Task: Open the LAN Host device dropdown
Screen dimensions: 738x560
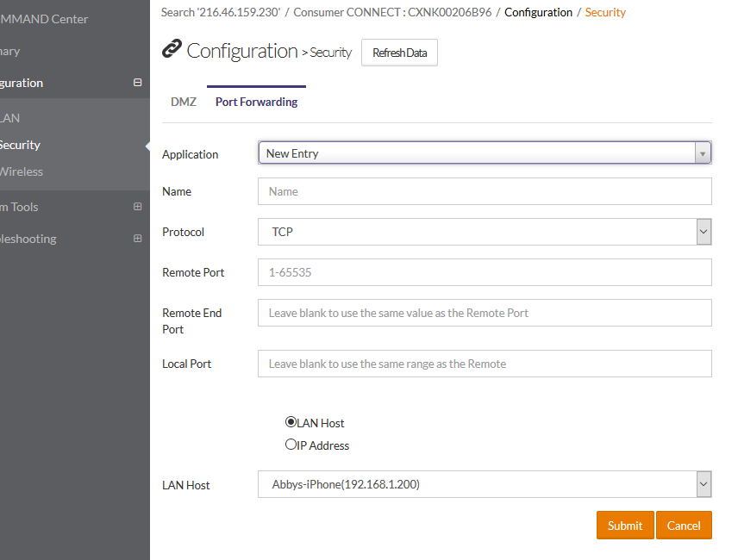Action: click(x=485, y=484)
